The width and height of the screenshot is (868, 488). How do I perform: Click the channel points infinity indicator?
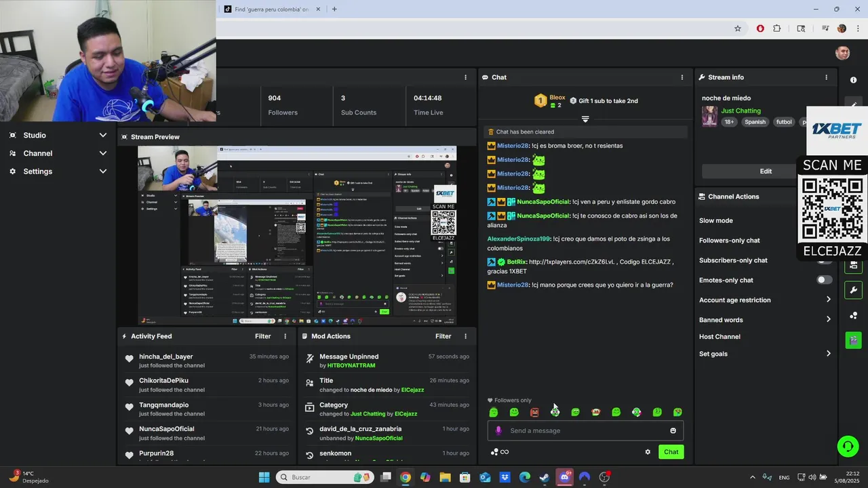500,452
